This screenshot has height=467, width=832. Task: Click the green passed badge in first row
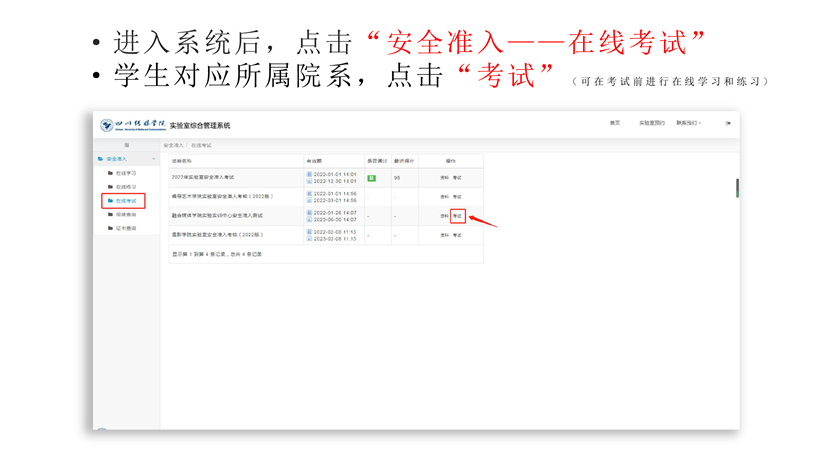coord(371,178)
